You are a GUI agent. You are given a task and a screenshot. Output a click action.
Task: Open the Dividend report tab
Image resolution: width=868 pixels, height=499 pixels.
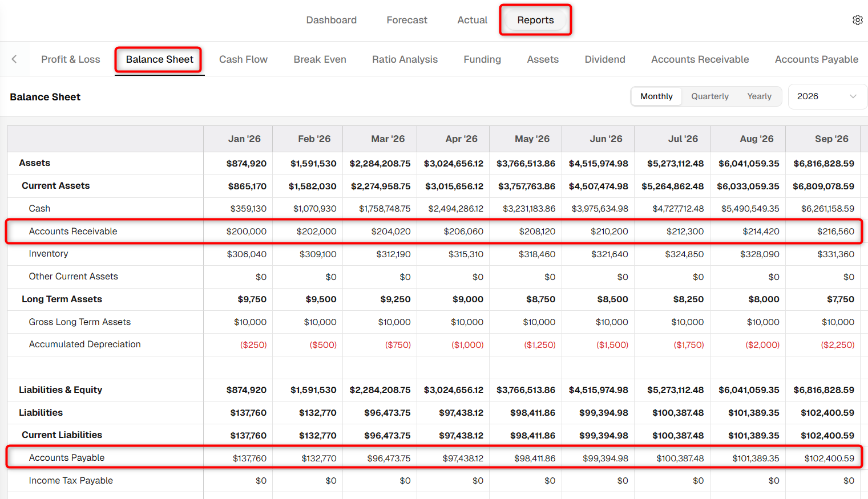click(605, 59)
